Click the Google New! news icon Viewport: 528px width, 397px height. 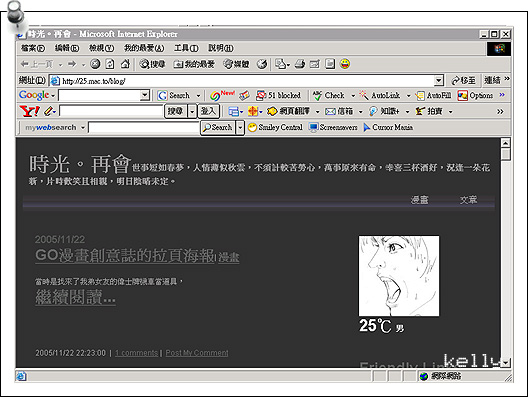[x=222, y=95]
